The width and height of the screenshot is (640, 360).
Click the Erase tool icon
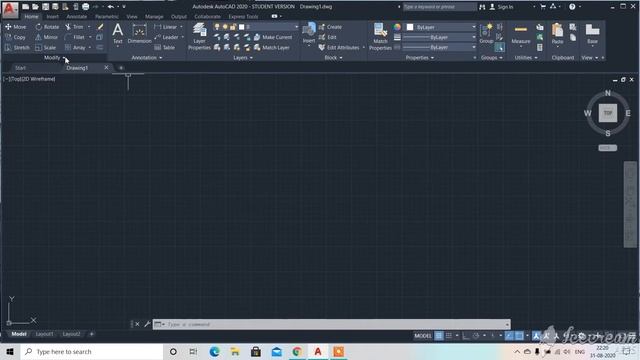(100, 27)
